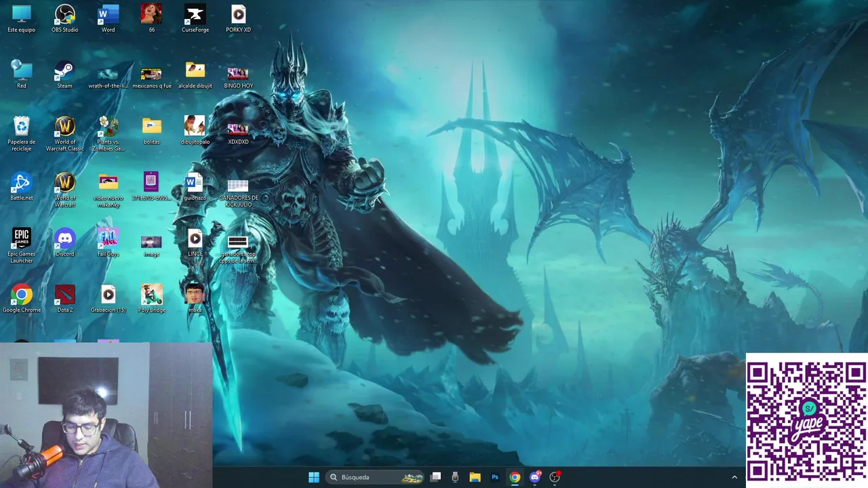This screenshot has width=868, height=488.
Task: Select the bolitas folder
Action: click(x=151, y=131)
